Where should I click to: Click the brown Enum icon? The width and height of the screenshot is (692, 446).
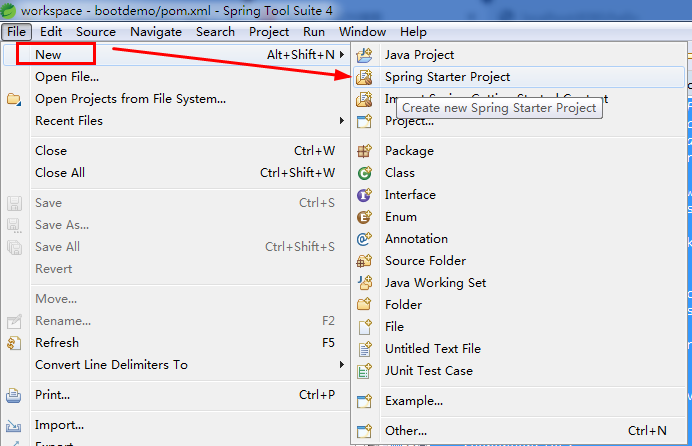(x=365, y=217)
